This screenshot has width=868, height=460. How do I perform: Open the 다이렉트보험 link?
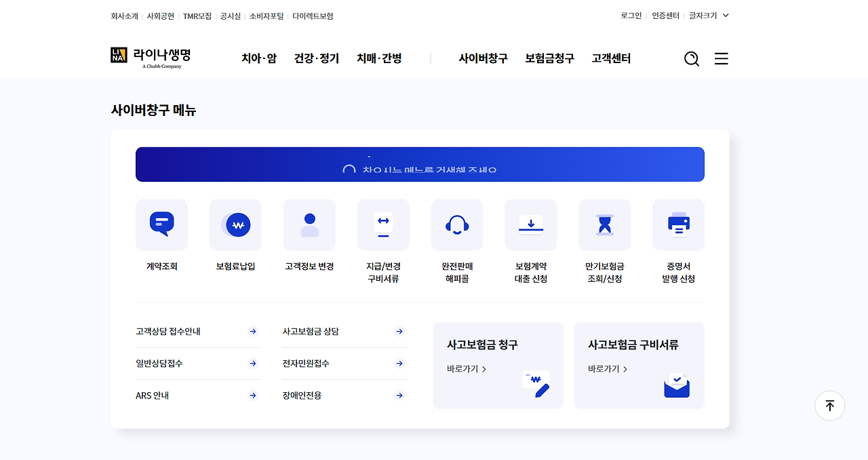(313, 16)
